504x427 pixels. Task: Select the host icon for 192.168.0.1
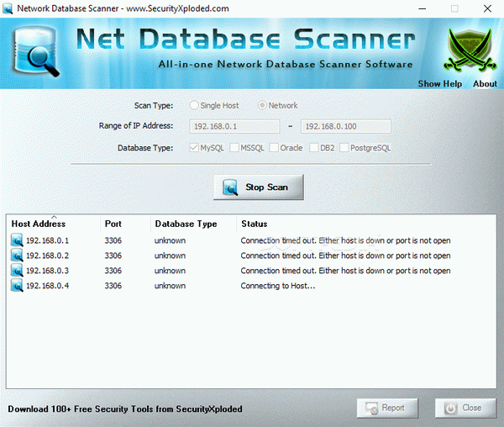click(x=17, y=240)
